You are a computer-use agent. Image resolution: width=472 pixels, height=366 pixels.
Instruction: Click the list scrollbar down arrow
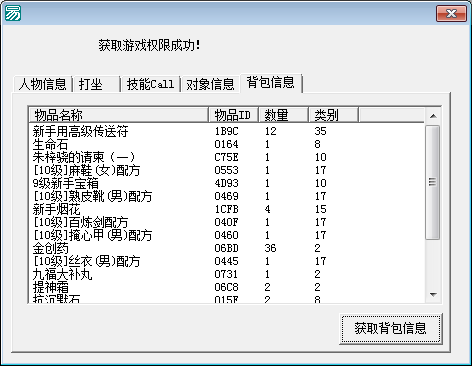433,295
